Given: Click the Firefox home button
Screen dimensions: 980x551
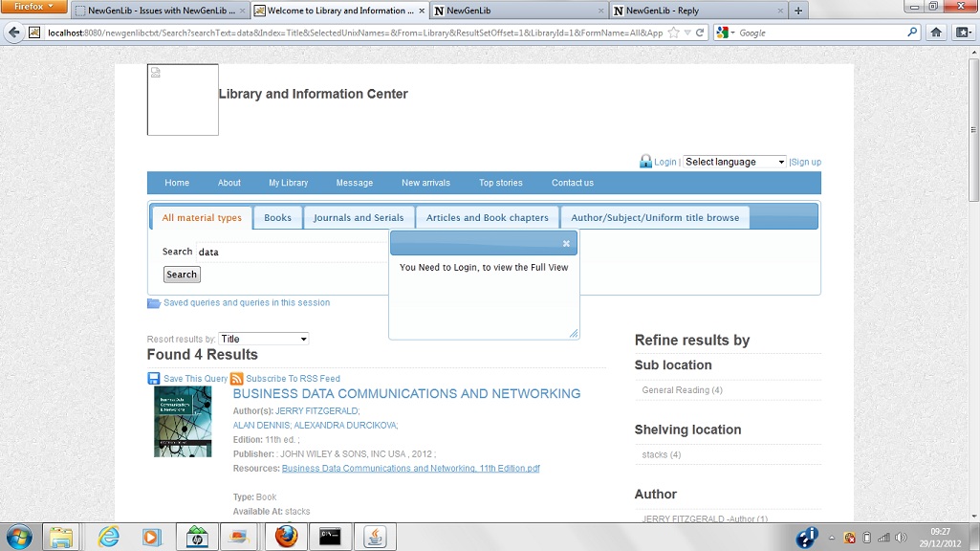Looking at the screenshot, I should coord(936,33).
